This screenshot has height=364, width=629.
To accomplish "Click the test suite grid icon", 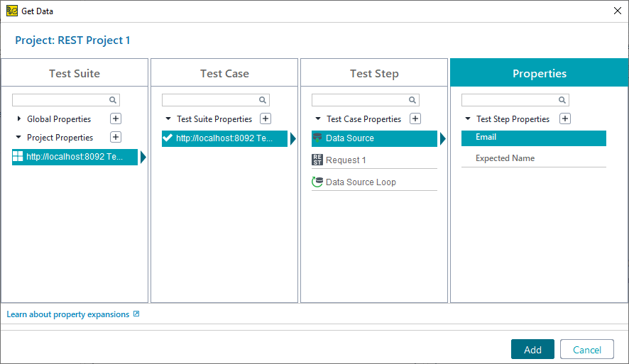I will pos(18,156).
